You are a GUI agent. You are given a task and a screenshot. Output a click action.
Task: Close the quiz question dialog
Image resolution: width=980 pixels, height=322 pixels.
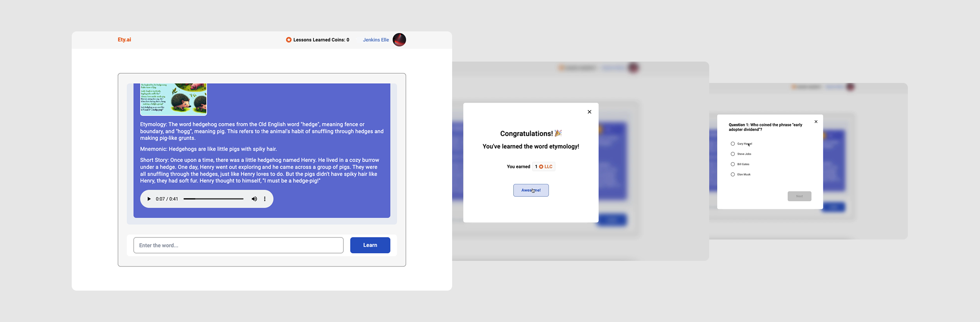tap(816, 122)
